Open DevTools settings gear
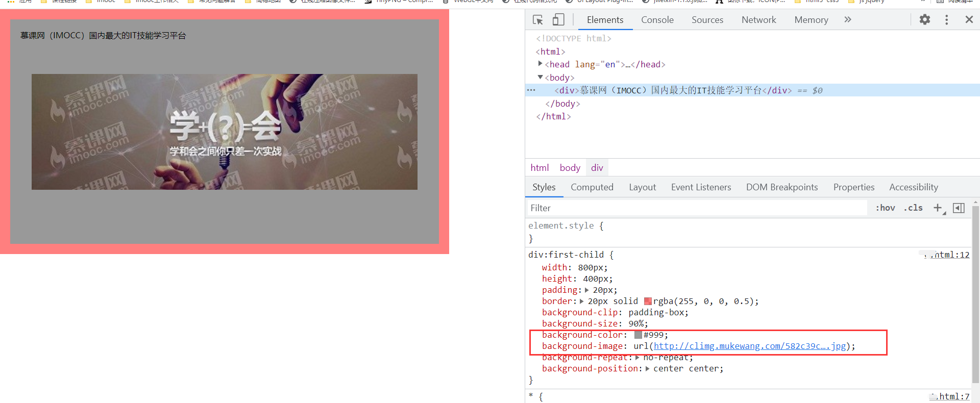The height and width of the screenshot is (403, 980). 925,19
